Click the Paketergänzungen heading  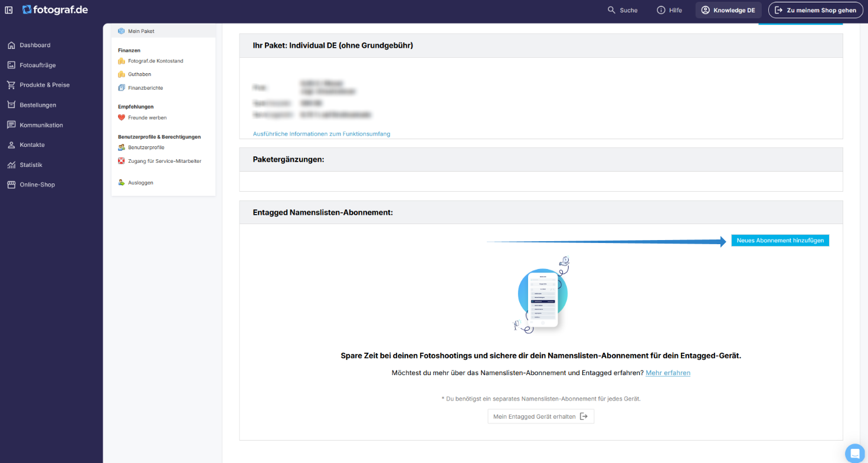289,159
